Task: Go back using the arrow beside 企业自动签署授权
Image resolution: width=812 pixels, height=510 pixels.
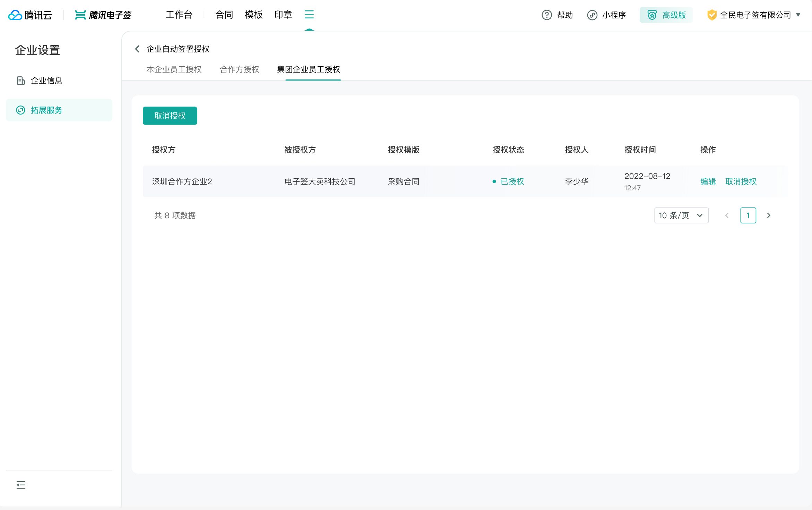Action: (137, 49)
